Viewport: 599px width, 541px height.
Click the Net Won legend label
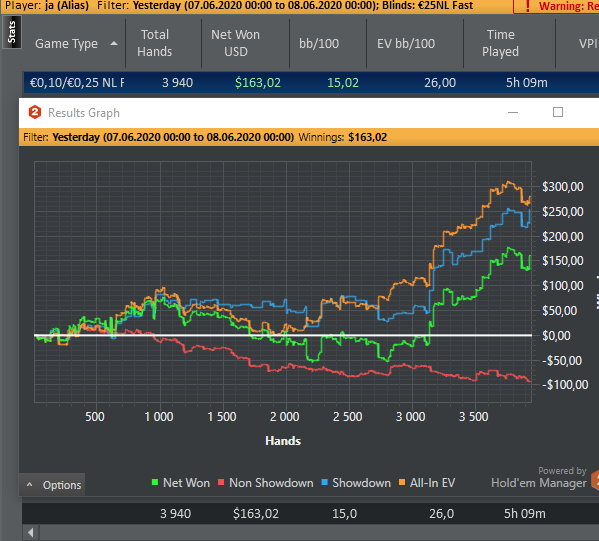pyautogui.click(x=186, y=483)
